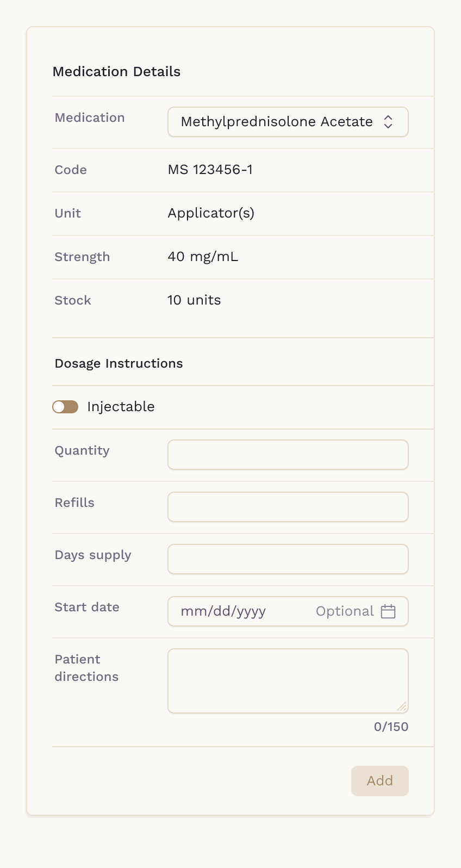Open the Methylprednisolone Acetate medication dropdown
Screen dimensions: 461x868
click(x=288, y=122)
